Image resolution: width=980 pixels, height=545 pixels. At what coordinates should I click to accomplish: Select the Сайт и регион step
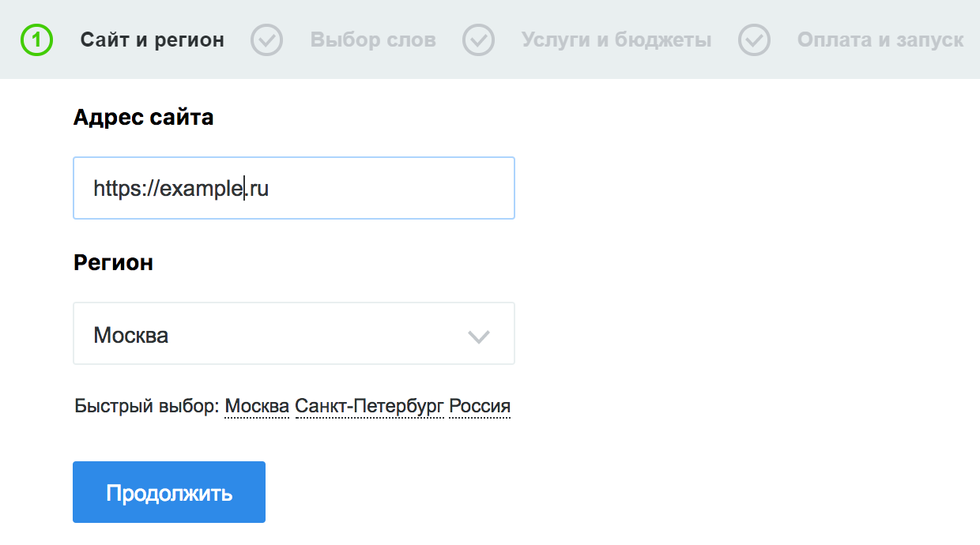coord(152,40)
